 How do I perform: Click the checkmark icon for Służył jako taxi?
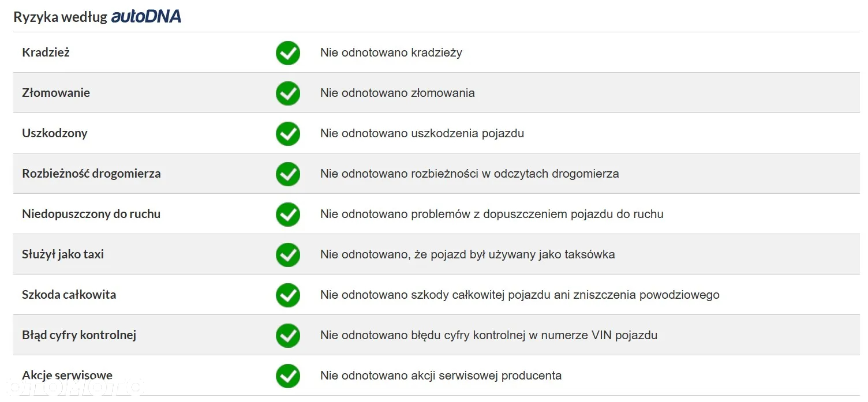click(287, 254)
